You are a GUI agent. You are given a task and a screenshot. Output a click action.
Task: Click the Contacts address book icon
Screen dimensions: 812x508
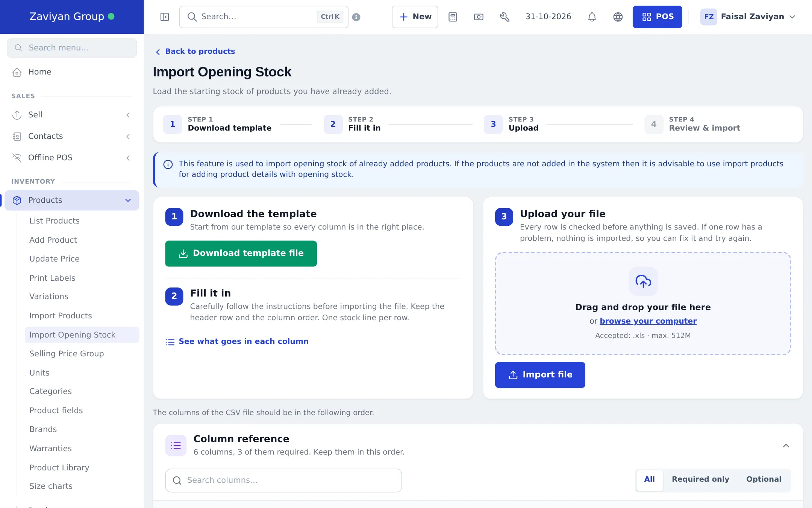(17, 136)
